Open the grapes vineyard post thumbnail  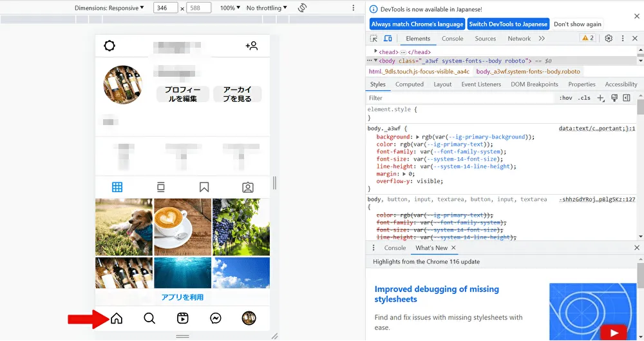241,227
